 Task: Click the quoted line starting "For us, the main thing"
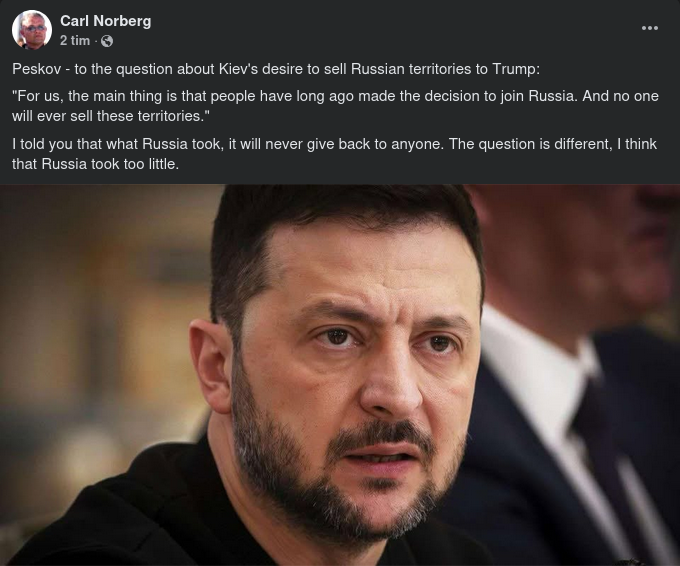(x=335, y=106)
